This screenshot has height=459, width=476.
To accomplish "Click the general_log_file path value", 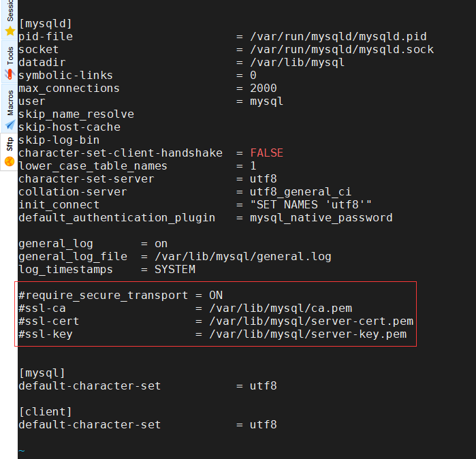I will click(242, 257).
